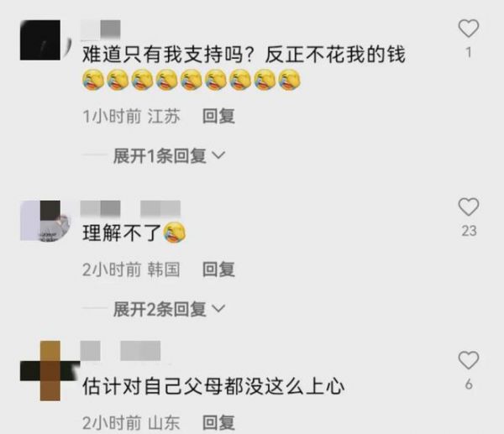Reply to the 韩国 comment via 回复
This screenshot has height=434, width=504.
(x=218, y=269)
